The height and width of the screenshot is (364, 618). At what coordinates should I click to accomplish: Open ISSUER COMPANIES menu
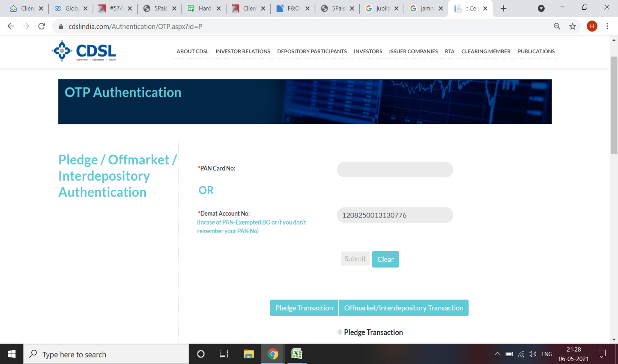[x=413, y=51]
